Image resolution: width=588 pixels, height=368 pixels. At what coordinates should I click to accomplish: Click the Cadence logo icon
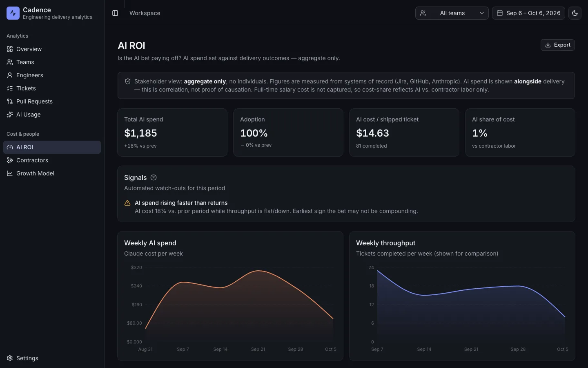[13, 13]
